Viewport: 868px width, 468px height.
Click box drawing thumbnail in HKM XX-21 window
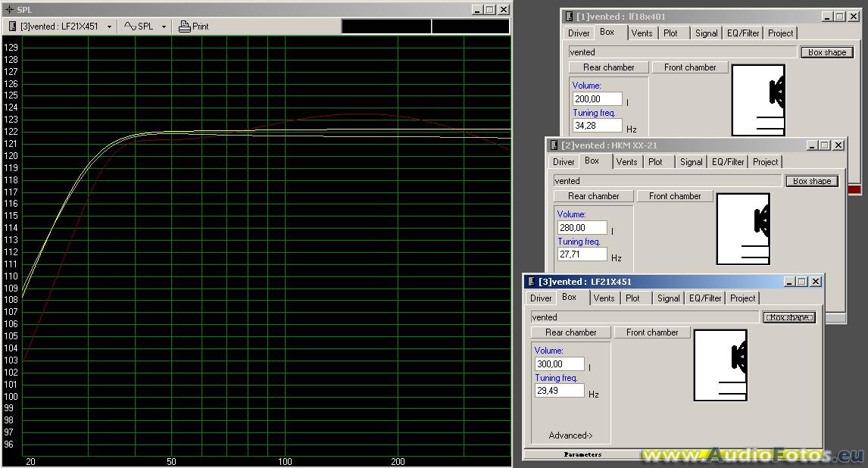(744, 229)
